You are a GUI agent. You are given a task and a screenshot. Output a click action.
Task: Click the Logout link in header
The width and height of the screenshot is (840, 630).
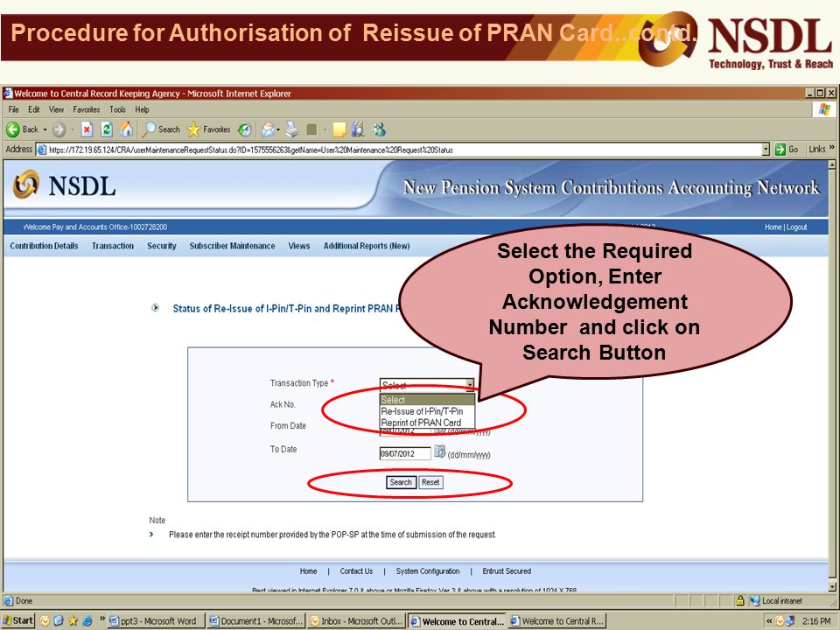tap(796, 227)
